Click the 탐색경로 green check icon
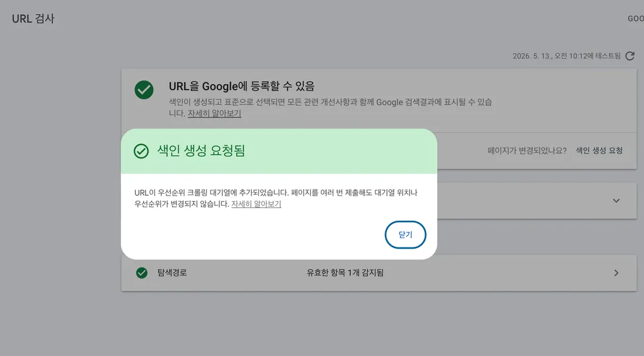The image size is (644, 356). point(142,273)
